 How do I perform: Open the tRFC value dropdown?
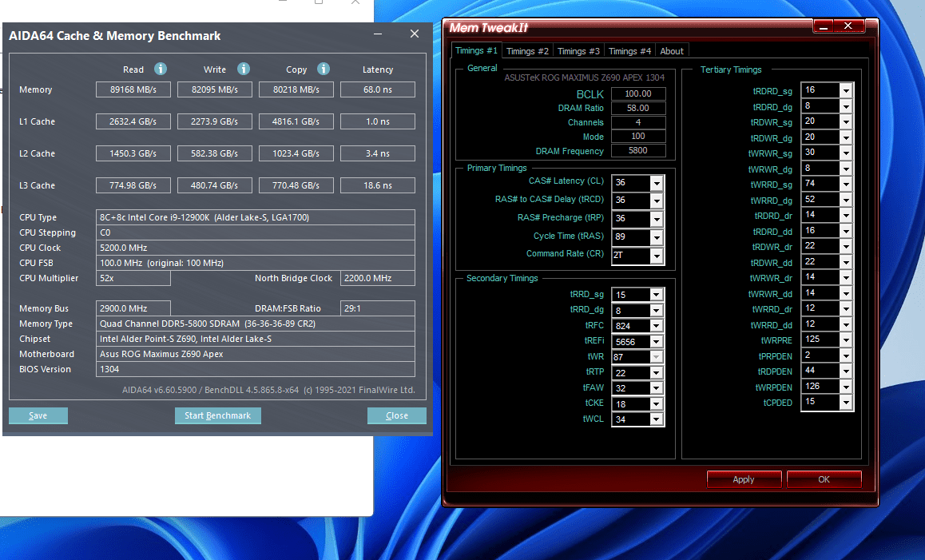click(657, 326)
